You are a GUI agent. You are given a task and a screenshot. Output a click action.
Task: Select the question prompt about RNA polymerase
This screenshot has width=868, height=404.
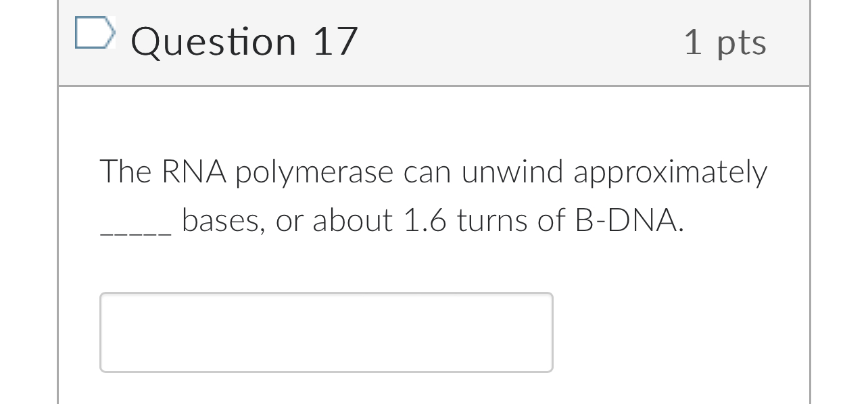(x=433, y=195)
